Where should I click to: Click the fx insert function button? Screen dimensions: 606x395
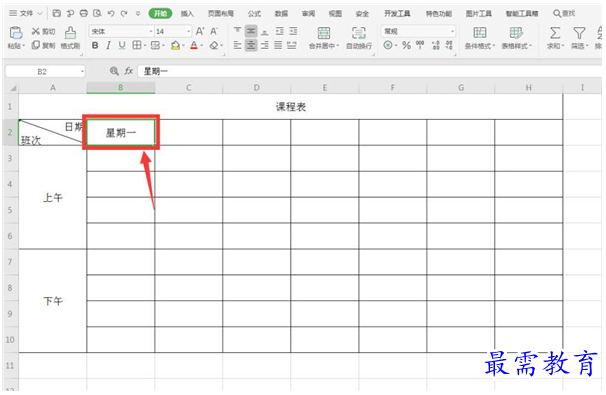coord(129,71)
